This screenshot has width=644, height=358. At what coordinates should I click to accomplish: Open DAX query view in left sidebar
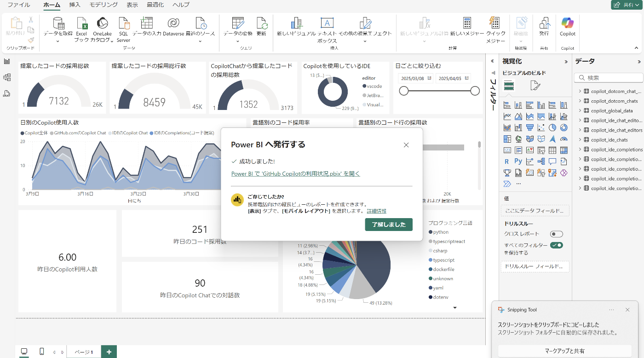click(7, 93)
